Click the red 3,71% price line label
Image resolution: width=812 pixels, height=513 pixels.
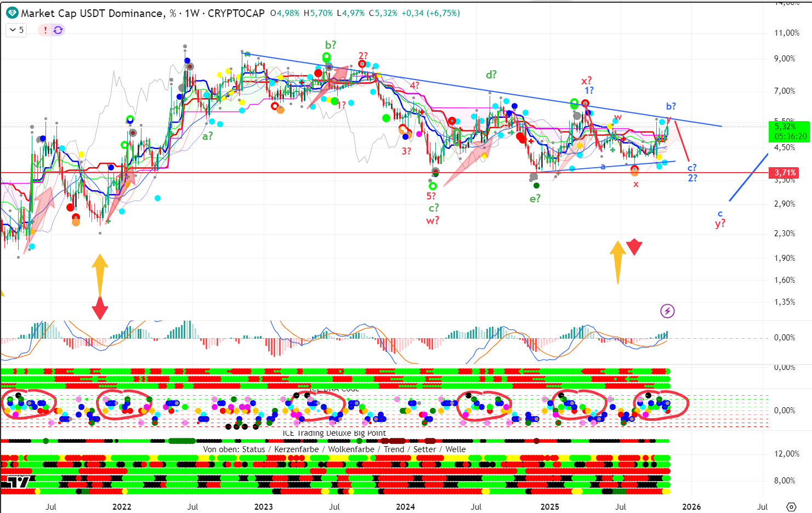(x=785, y=173)
